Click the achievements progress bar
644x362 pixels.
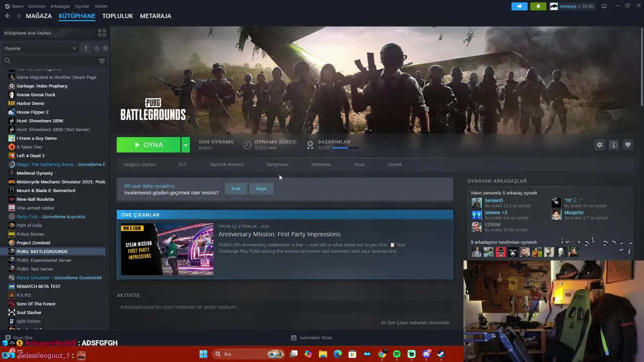pos(345,148)
